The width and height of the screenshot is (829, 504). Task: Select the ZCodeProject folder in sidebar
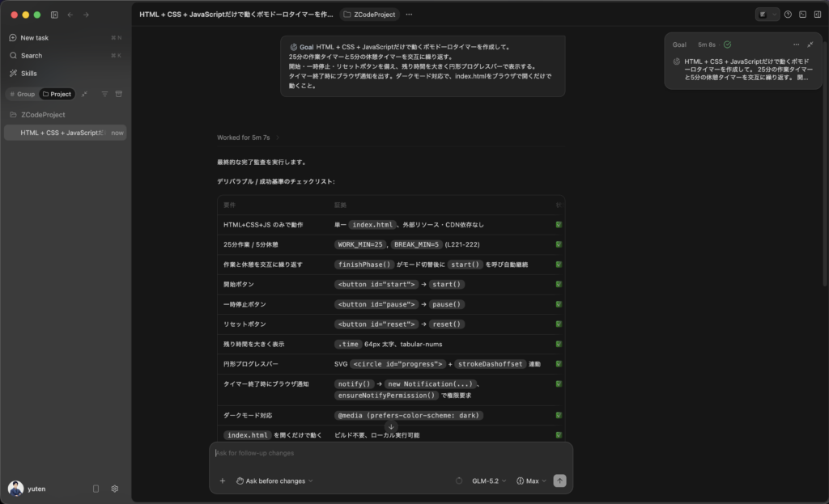tap(65, 115)
